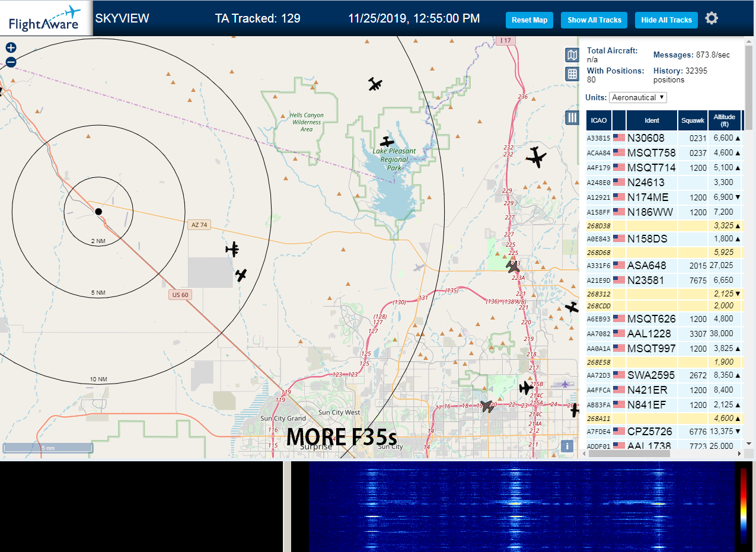Select gray aircraft icon near exit 20
The height and width of the screenshot is (552, 756).
(488, 406)
